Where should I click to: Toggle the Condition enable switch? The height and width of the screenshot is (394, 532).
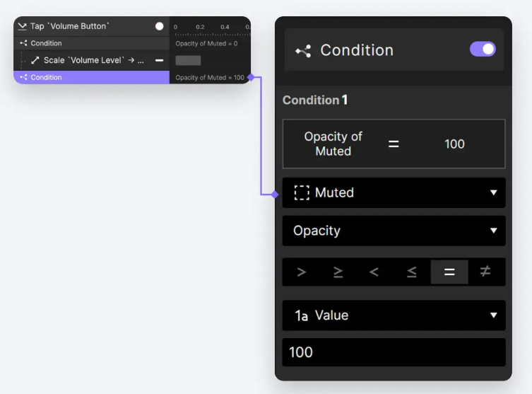point(483,50)
